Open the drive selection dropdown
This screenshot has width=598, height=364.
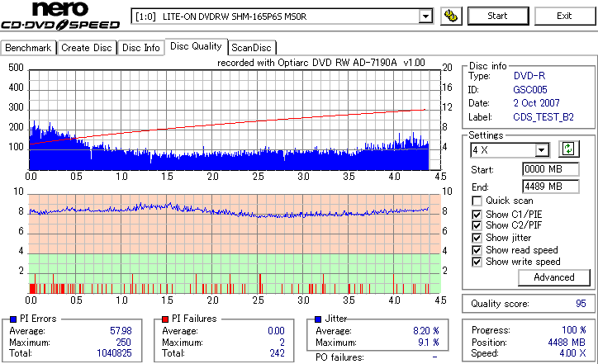(425, 17)
